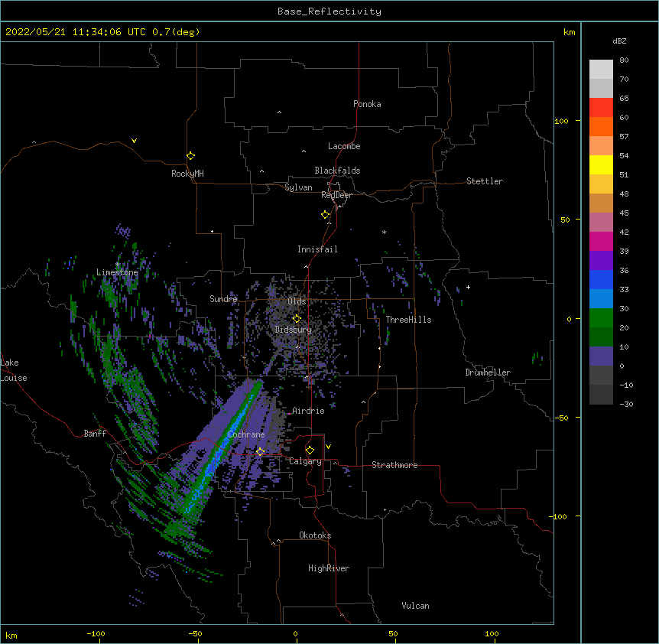Click the Vulcan city label
Viewport: 659px width, 644px height.
pyautogui.click(x=415, y=606)
